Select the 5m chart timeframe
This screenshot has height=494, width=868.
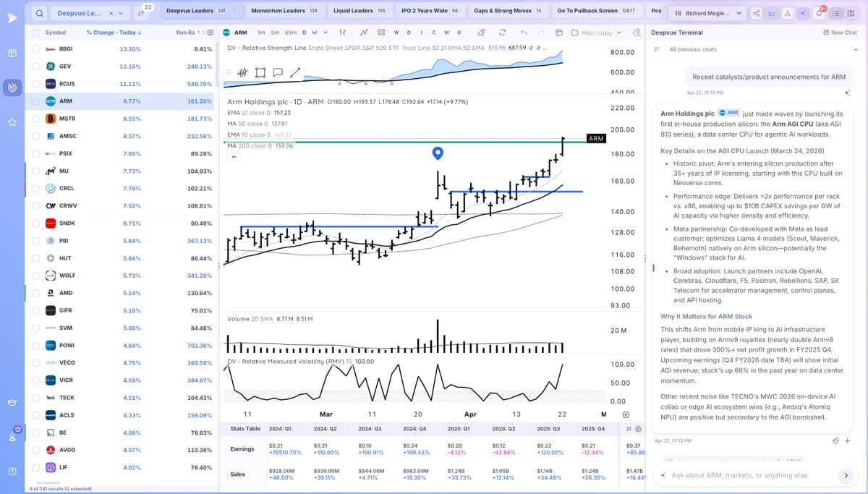click(x=275, y=33)
